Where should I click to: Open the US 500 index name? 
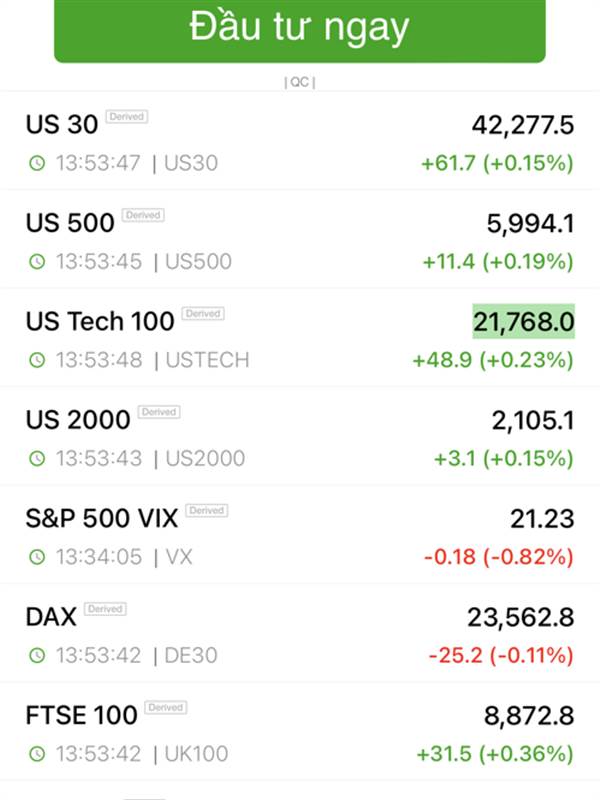70,223
